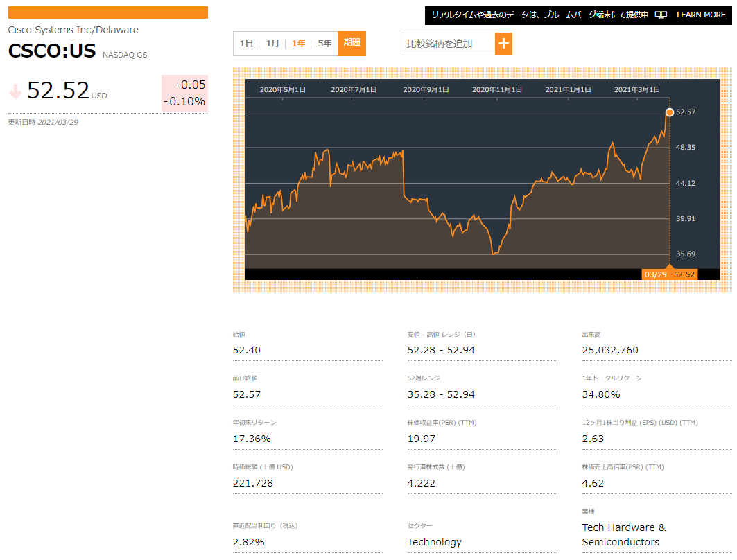This screenshot has width=737, height=560.
Task: Click Tech Hardware & Semiconductors industry
Action: [624, 534]
